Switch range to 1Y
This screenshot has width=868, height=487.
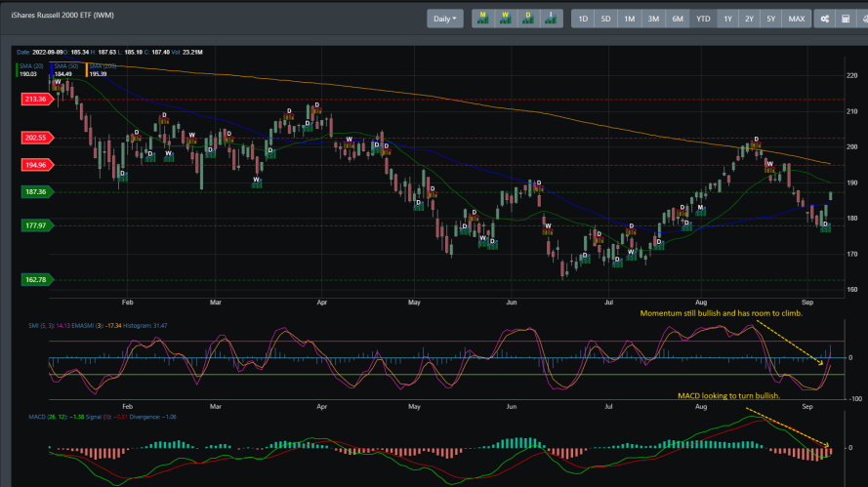pyautogui.click(x=728, y=19)
